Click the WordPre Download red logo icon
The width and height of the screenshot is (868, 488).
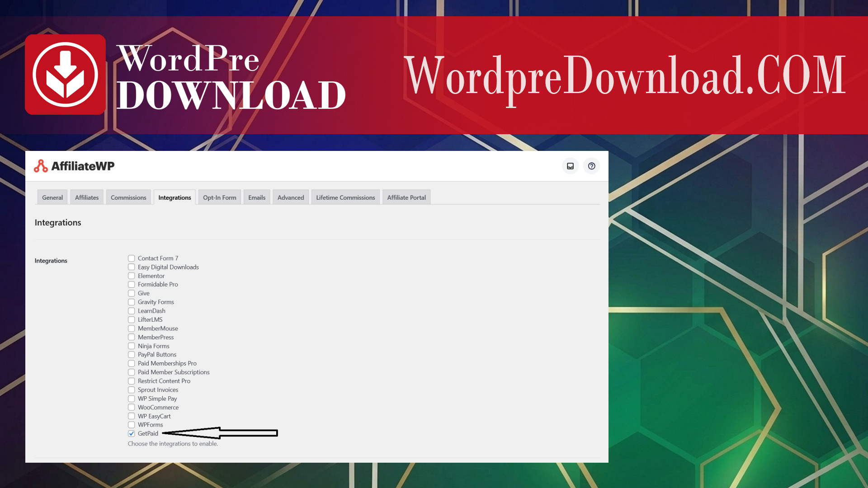66,75
